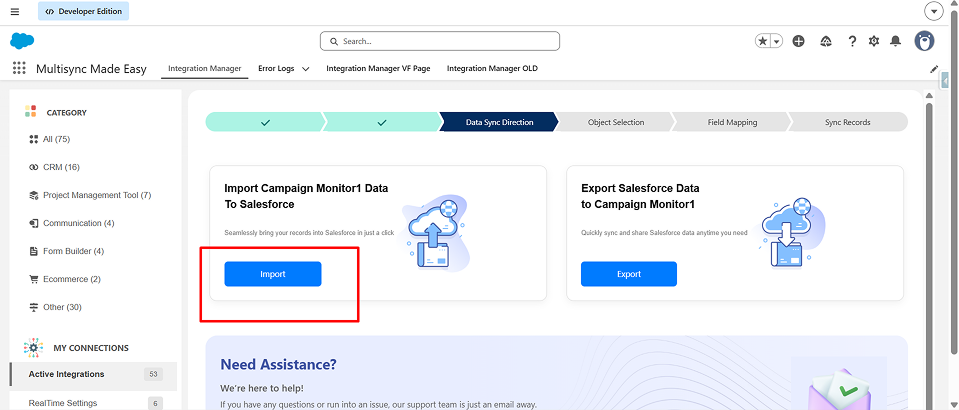Open the App Launcher dots grid
The width and height of the screenshot is (959, 410).
click(x=19, y=68)
